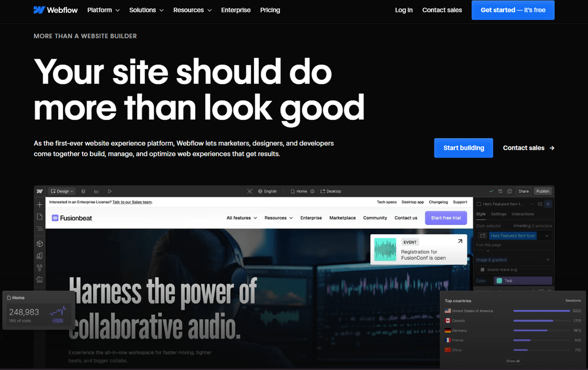Expand the Platform menu in navbar
The height and width of the screenshot is (370, 588).
click(103, 10)
